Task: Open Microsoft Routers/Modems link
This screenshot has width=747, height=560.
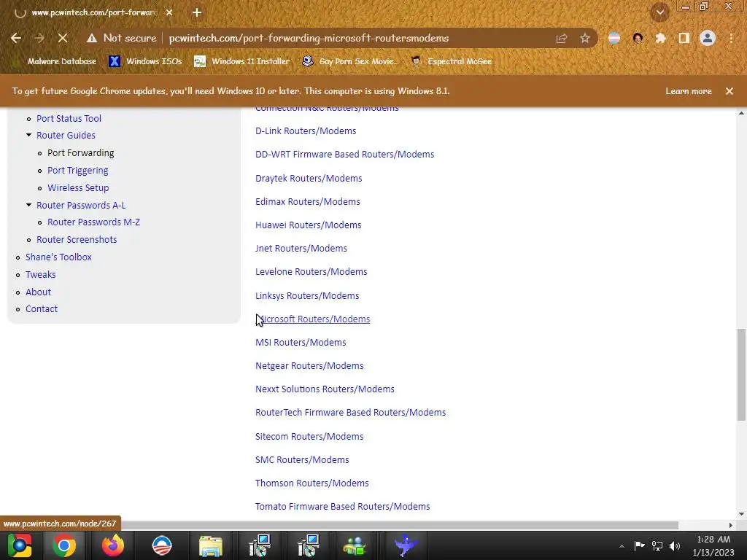Action: coord(312,319)
